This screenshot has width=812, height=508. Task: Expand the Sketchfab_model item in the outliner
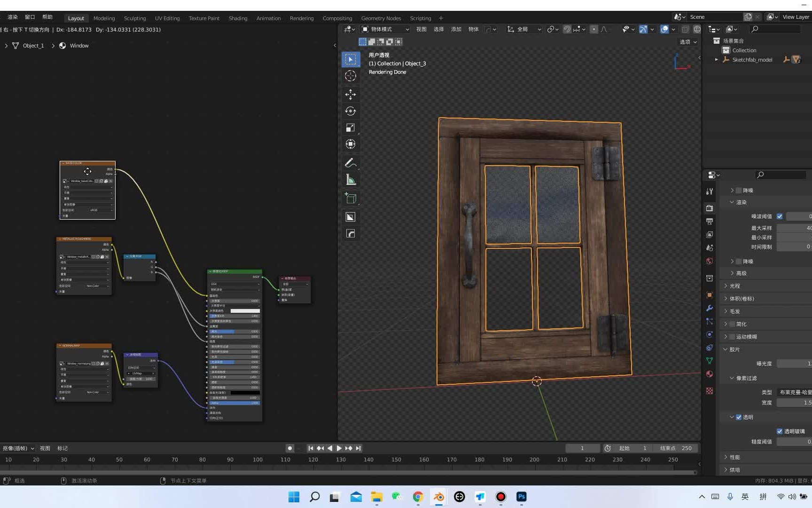[717, 60]
